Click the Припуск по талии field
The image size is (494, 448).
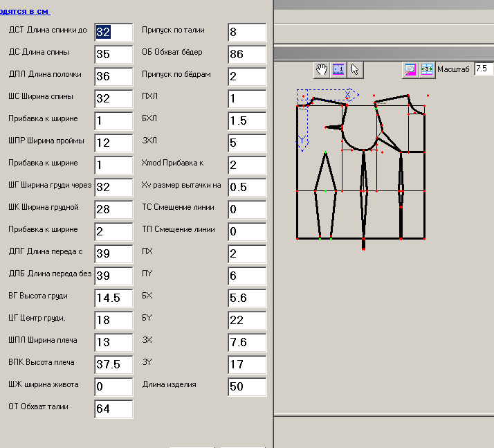(247, 32)
